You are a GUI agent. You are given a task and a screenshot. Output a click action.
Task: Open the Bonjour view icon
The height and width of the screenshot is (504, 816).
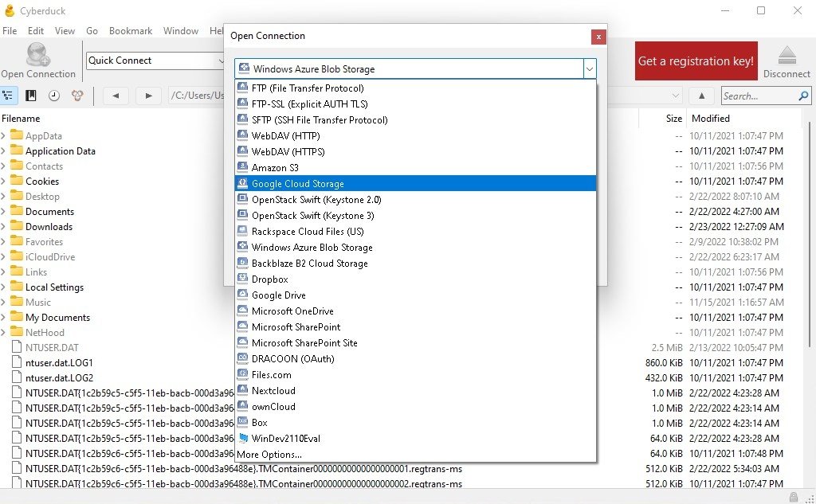[x=77, y=96]
